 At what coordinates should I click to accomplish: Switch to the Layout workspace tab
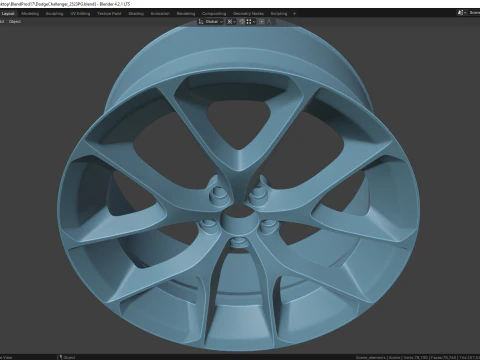tap(8, 14)
